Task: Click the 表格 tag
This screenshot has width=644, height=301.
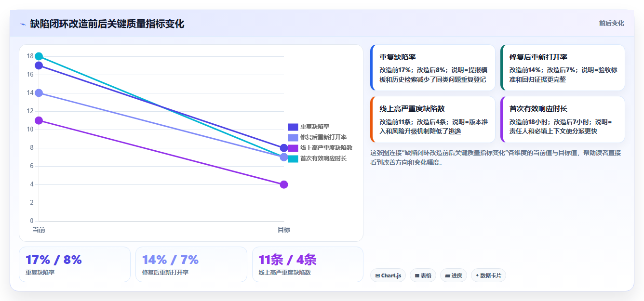Action: [x=423, y=275]
